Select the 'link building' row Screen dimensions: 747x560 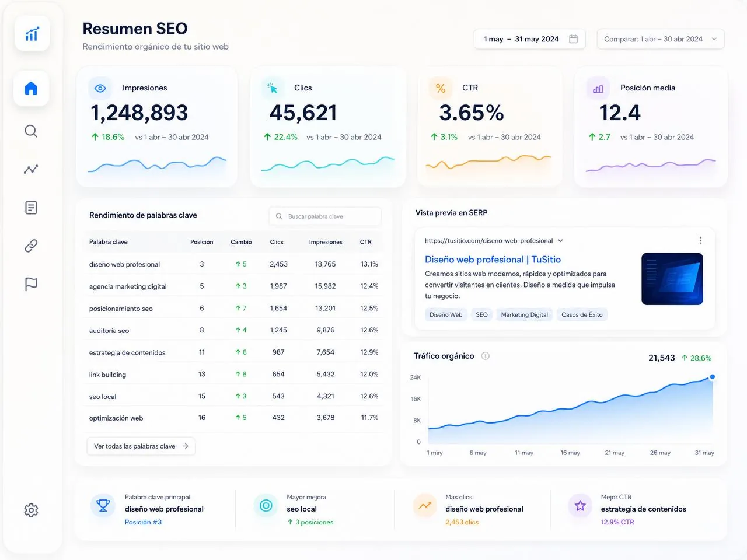[x=233, y=374]
